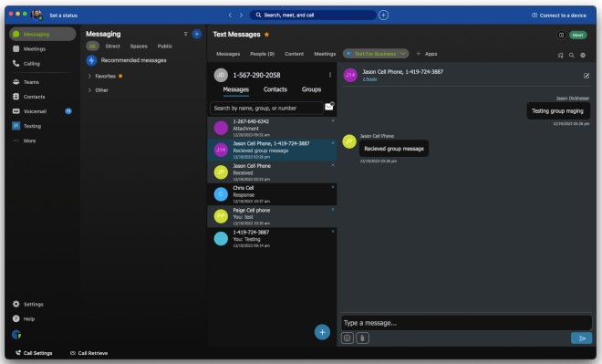Select the Groups subtab
602x364 pixels.
311,89
